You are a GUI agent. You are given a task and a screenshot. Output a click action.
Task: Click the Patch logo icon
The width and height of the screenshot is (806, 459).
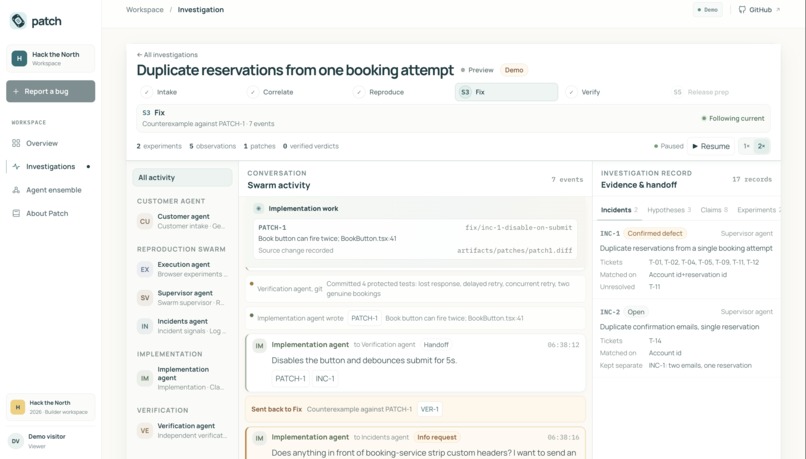coord(18,21)
